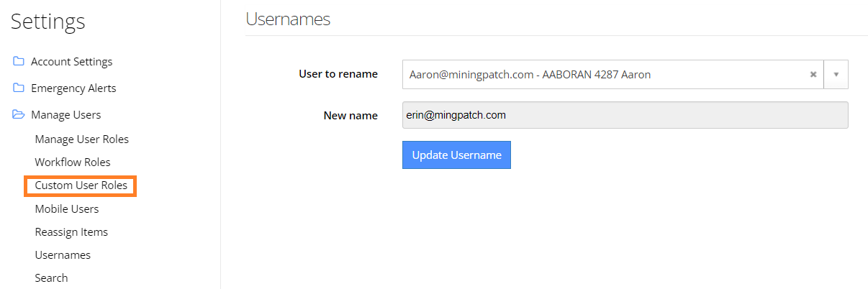Click the Settings heading
This screenshot has width=868, height=289.
pyautogui.click(x=48, y=22)
